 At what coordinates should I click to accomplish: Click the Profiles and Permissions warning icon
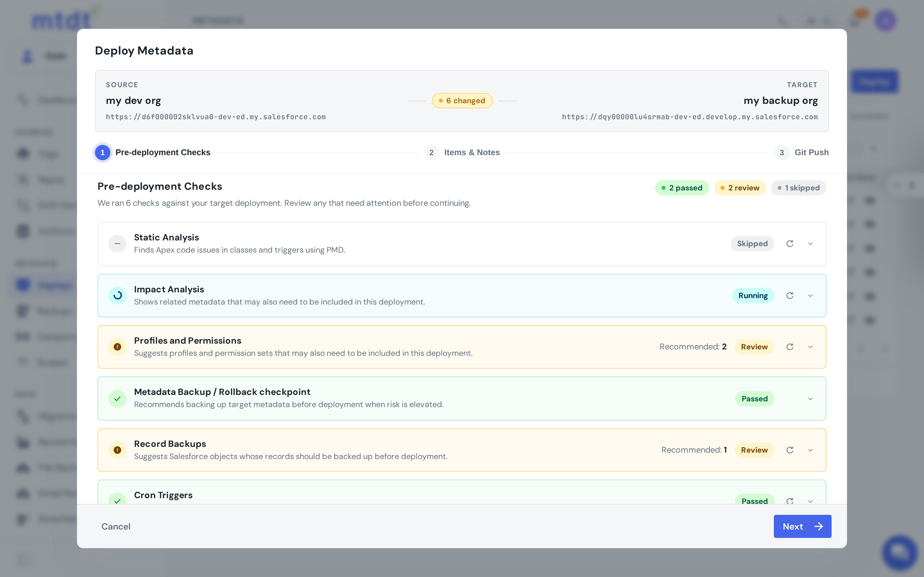pyautogui.click(x=117, y=347)
